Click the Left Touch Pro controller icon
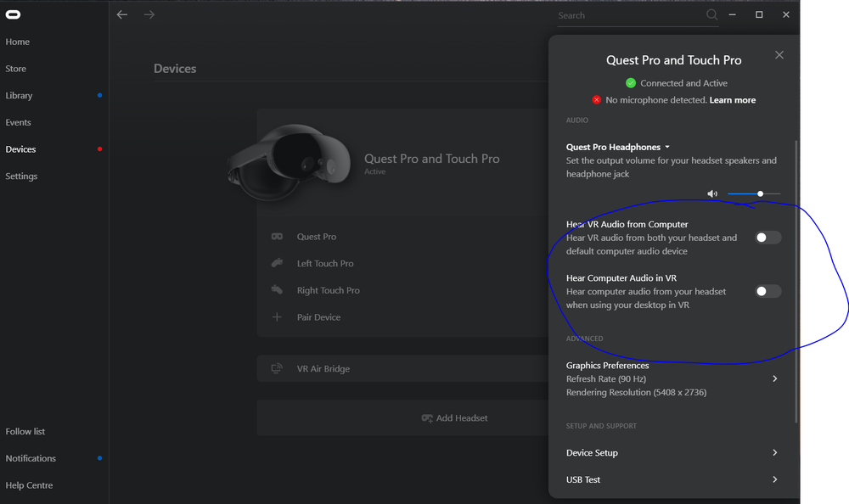Viewport: 849px width, 504px height. (278, 263)
